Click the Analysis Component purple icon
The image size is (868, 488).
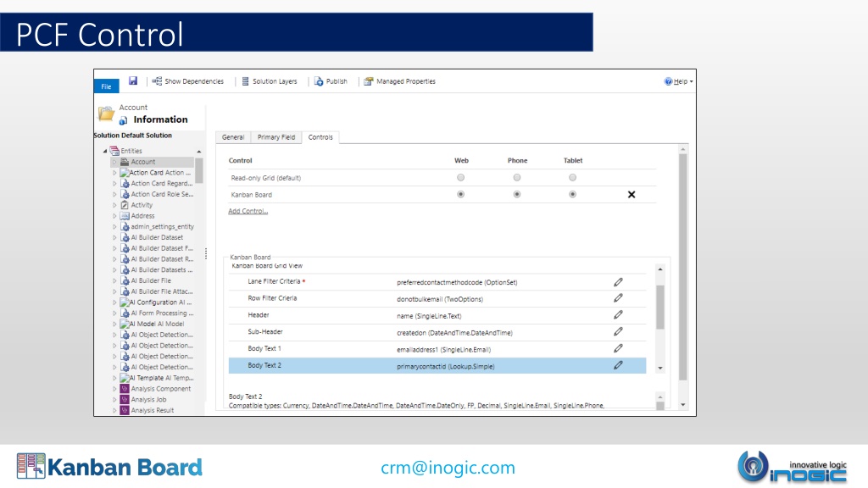[125, 388]
